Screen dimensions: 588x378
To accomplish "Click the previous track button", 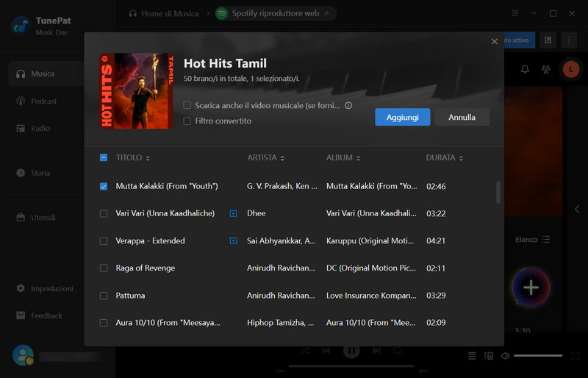I will click(326, 351).
